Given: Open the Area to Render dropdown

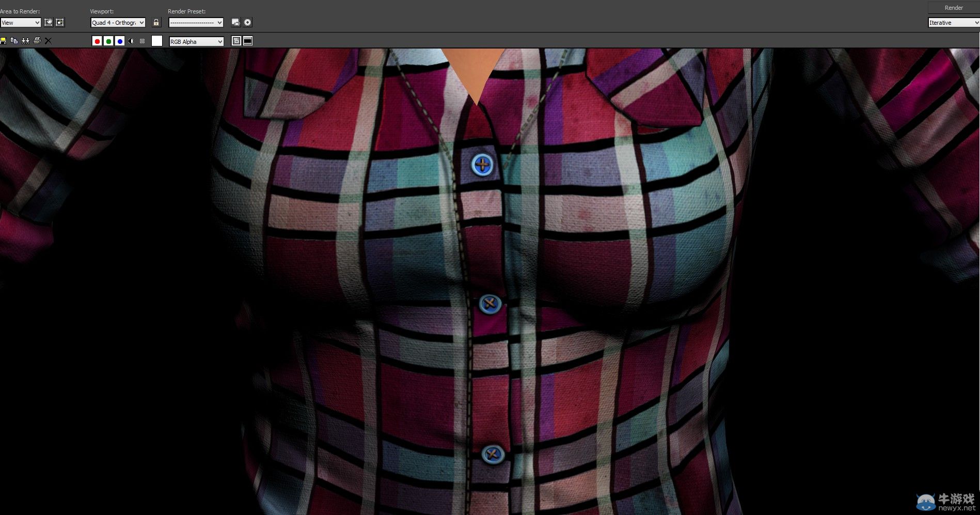Looking at the screenshot, I should pos(21,23).
